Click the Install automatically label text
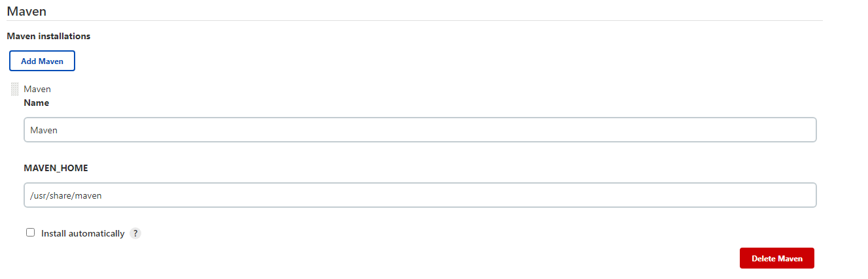868x279 pixels. [82, 233]
